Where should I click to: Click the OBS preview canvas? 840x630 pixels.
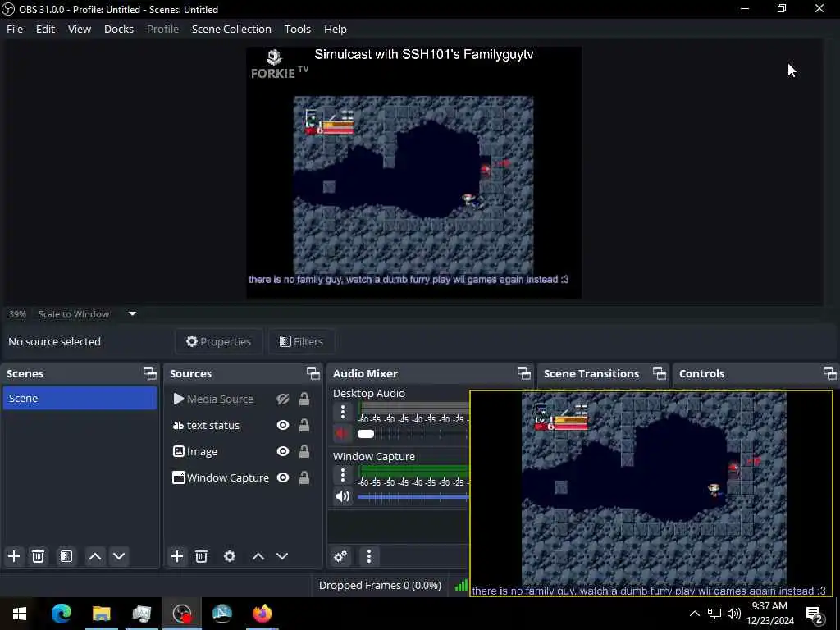[413, 172]
